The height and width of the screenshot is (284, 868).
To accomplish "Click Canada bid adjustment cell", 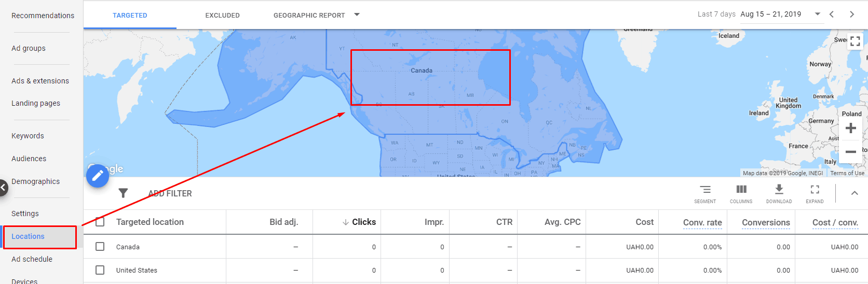I will (269, 247).
